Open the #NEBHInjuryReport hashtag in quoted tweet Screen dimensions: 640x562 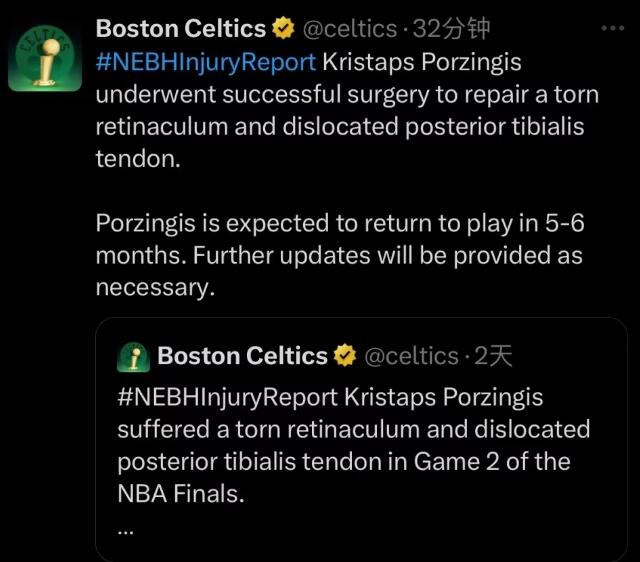228,397
